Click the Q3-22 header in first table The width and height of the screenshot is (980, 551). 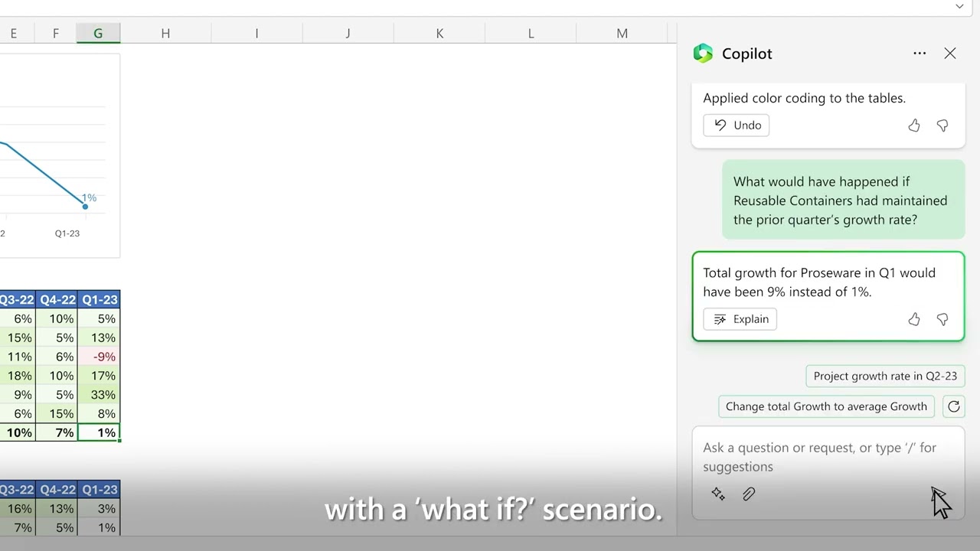[x=17, y=299]
